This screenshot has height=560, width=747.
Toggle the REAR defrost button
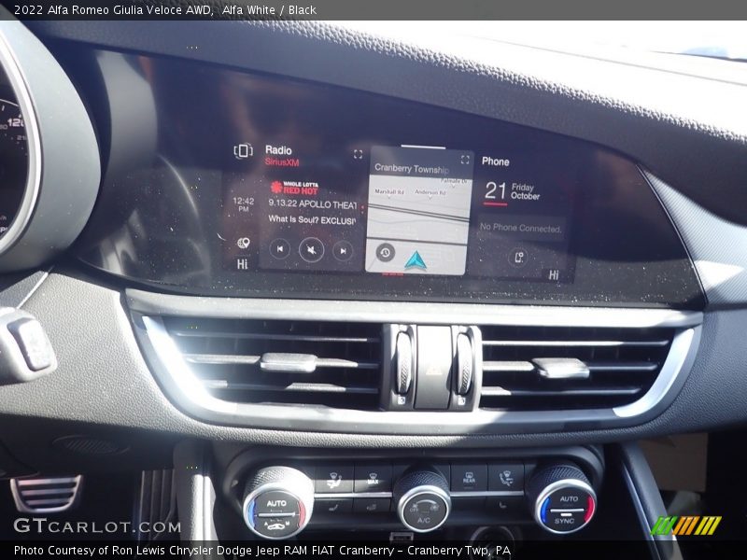[x=469, y=477]
